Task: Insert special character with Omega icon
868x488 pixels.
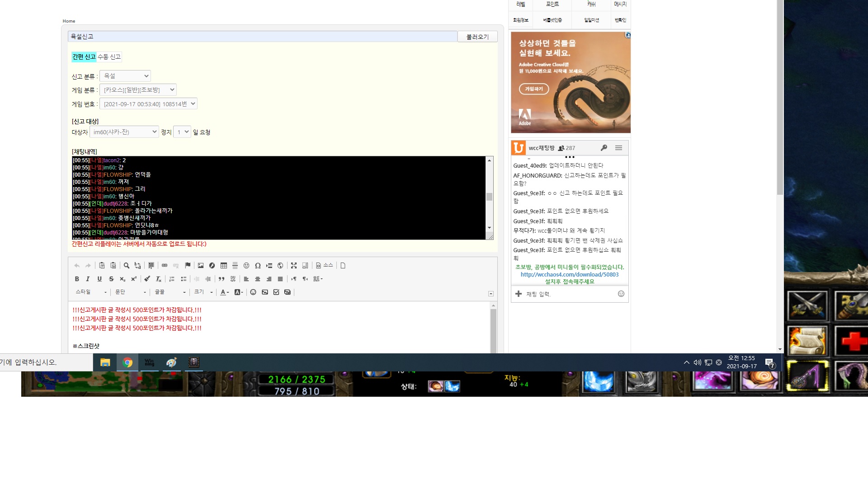Action: click(258, 266)
